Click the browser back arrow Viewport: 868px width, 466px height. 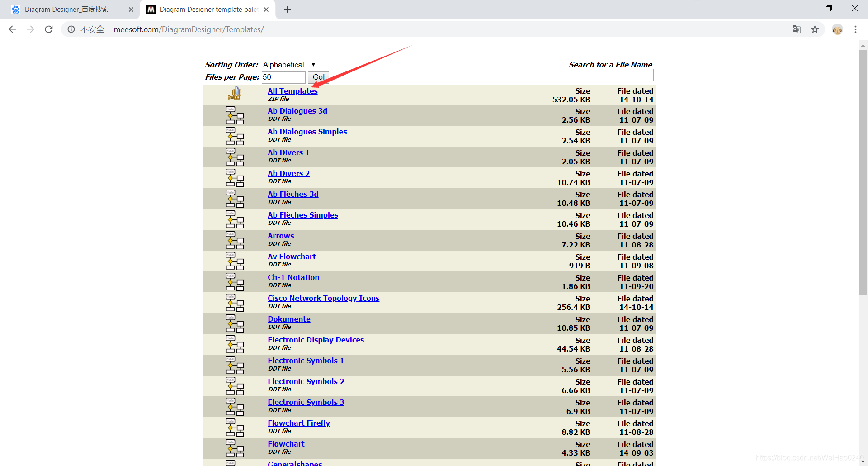click(13, 29)
